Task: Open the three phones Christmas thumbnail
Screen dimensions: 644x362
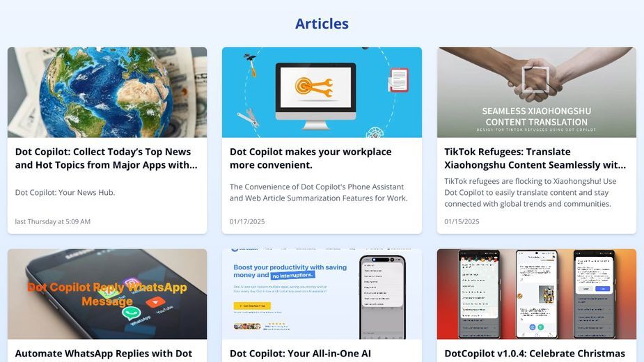Action: point(536,294)
